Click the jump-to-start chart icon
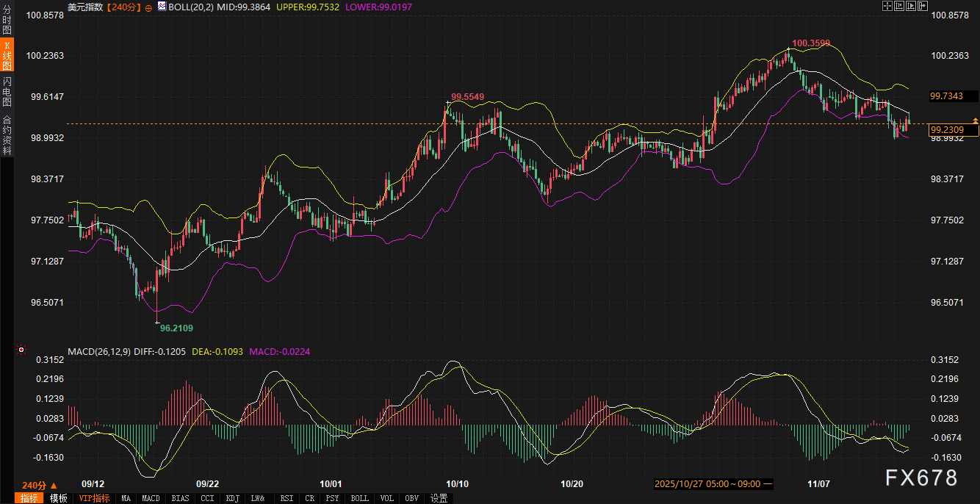Viewport: 980px width, 504px height. click(898, 6)
